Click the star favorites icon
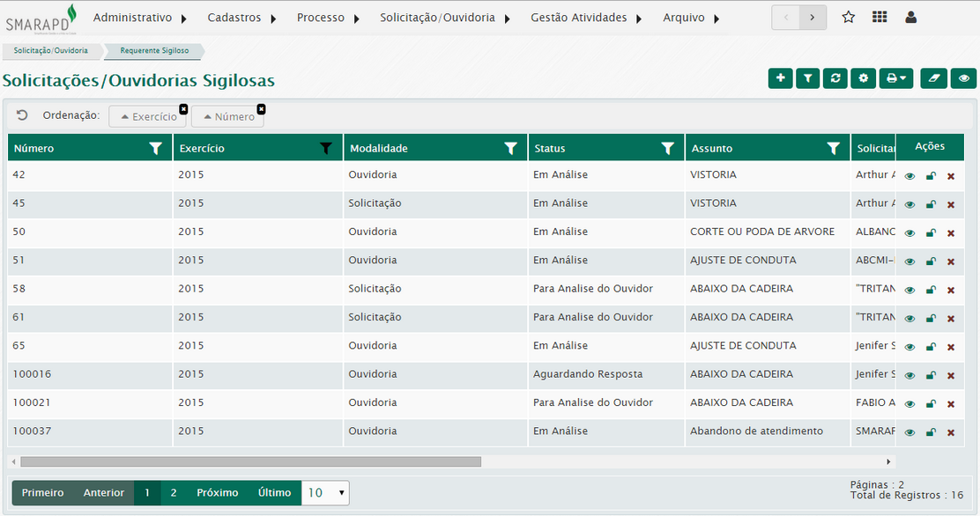The width and height of the screenshot is (980, 516). pos(849,18)
